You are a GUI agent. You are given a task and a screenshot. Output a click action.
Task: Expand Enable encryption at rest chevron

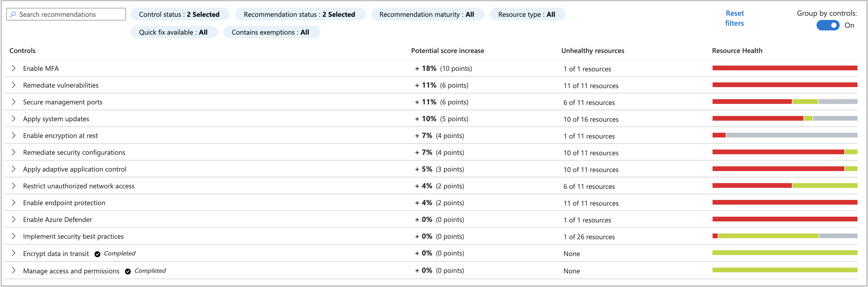tap(13, 136)
